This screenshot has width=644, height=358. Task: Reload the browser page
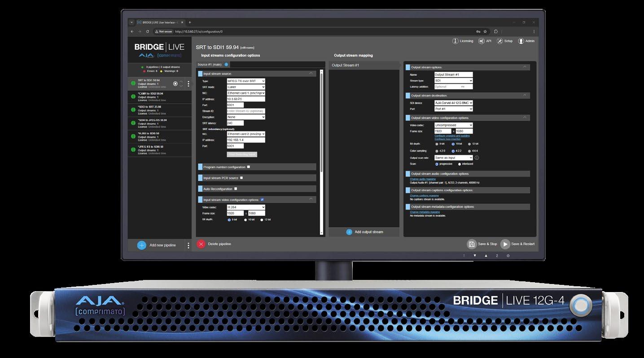click(x=148, y=31)
